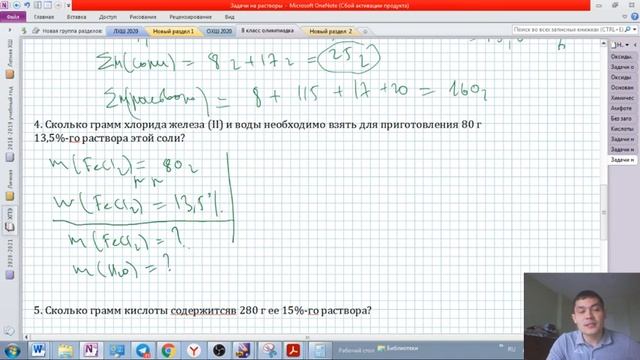
Task: Collapse the page tabs pane arrow
Action: [x=635, y=45]
